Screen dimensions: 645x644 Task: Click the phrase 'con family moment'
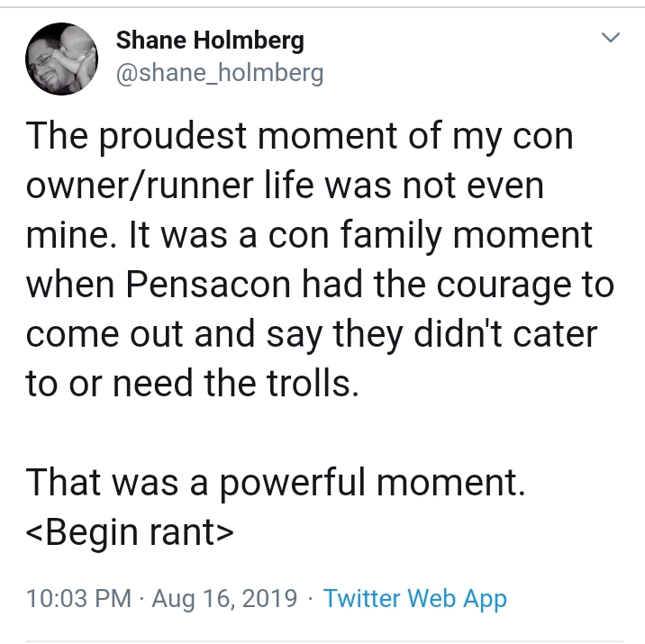tap(430, 236)
